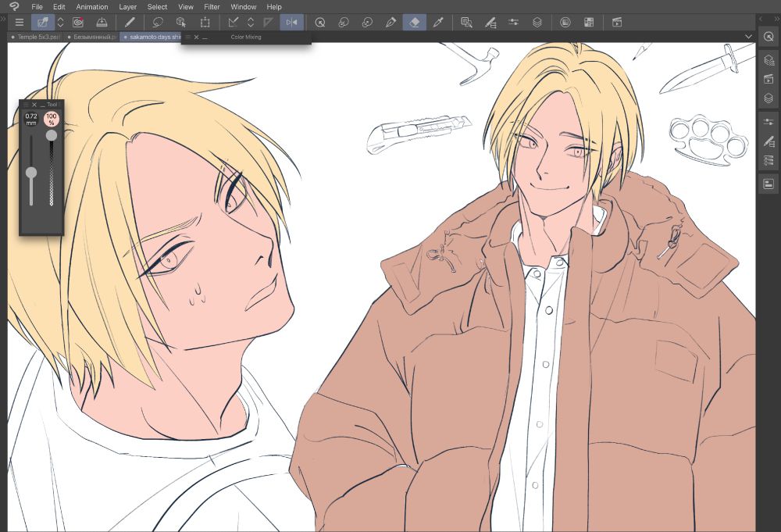781x532 pixels.
Task: Open the color swatch grid icon
Action: point(589,23)
